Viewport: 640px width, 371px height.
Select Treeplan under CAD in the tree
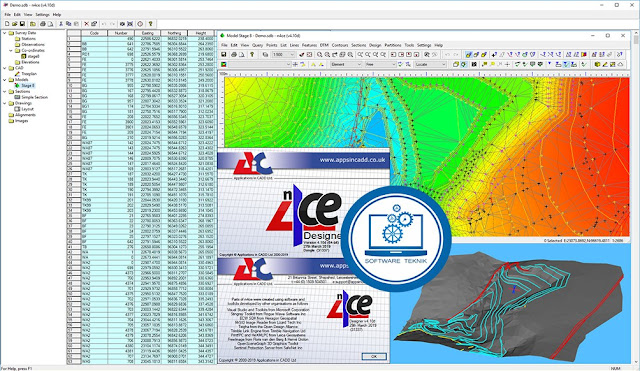[29, 74]
